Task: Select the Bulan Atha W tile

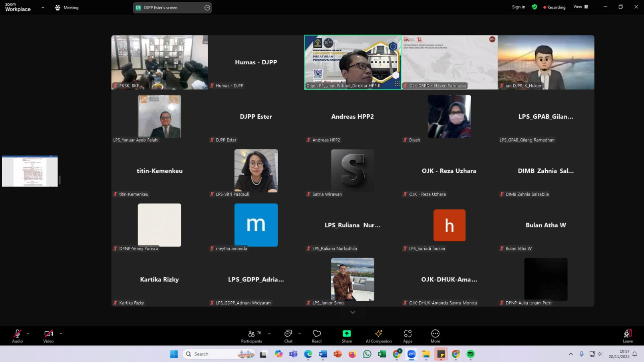Action: point(546,225)
